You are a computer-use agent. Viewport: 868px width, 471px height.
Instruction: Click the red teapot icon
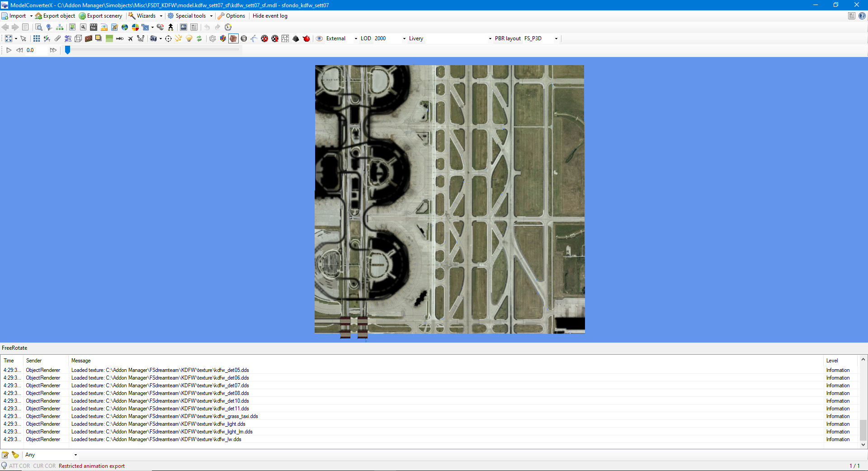point(306,38)
